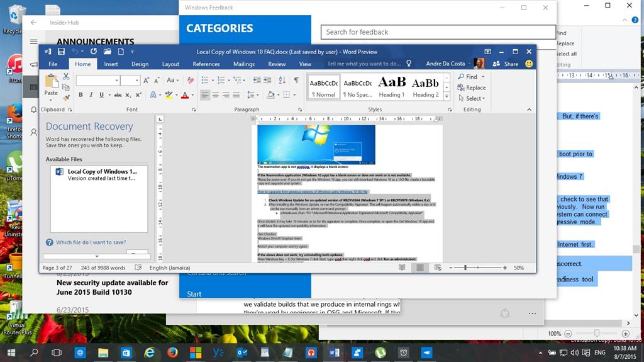The image size is (644, 362).
Task: Switch to the References tab
Action: (x=206, y=64)
